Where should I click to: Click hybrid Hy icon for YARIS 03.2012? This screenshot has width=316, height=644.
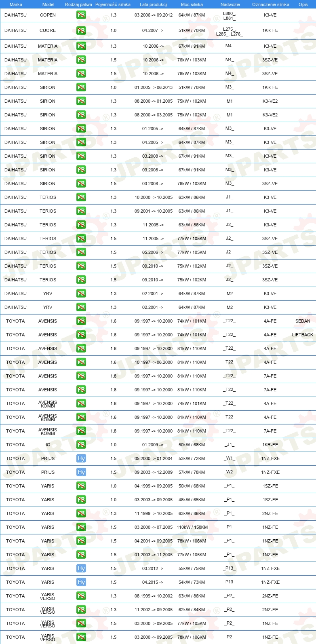81,568
